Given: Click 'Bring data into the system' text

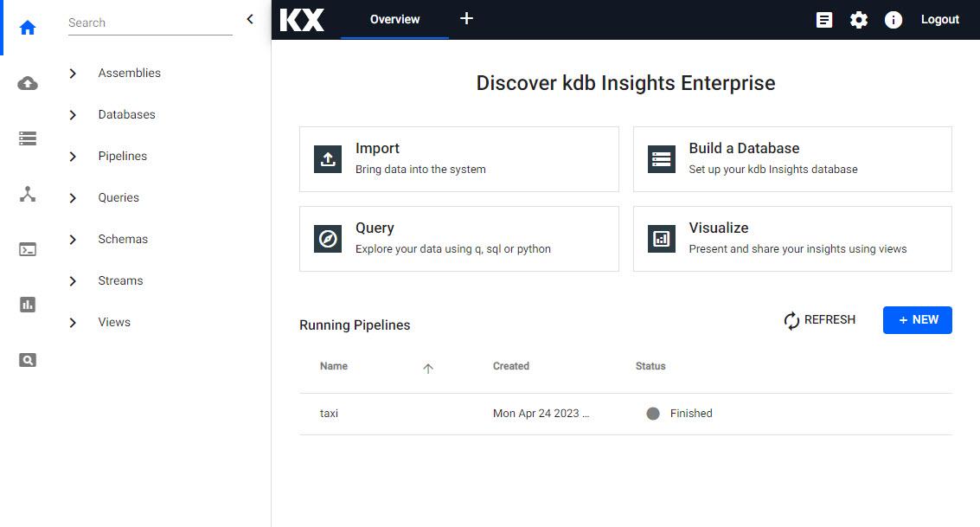Looking at the screenshot, I should pyautogui.click(x=420, y=170).
